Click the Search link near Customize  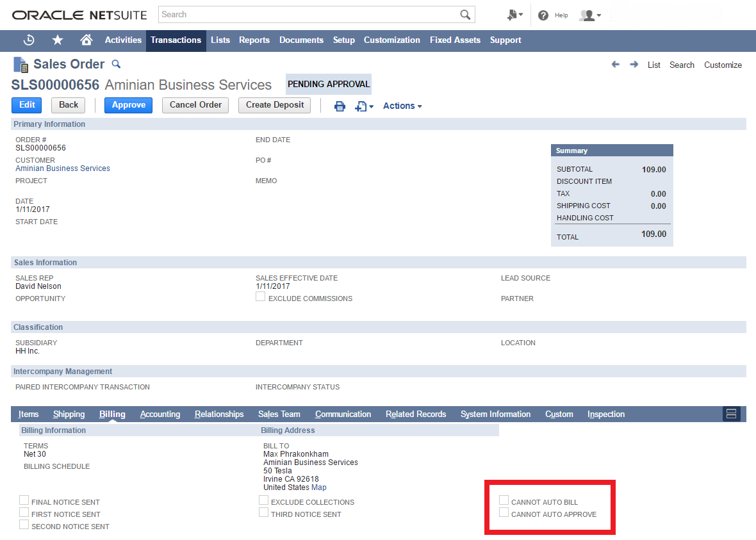[x=682, y=65]
